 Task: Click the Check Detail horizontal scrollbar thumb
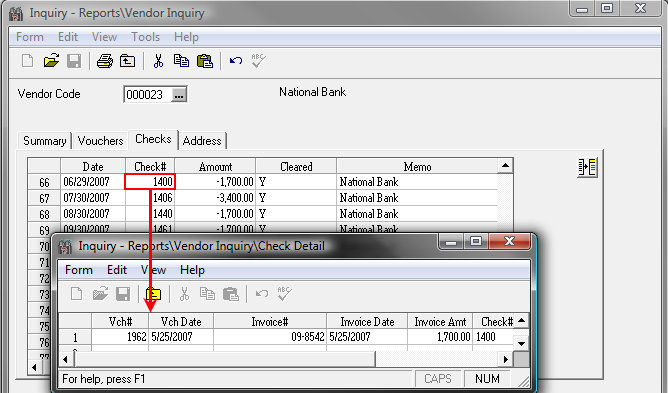[x=225, y=359]
